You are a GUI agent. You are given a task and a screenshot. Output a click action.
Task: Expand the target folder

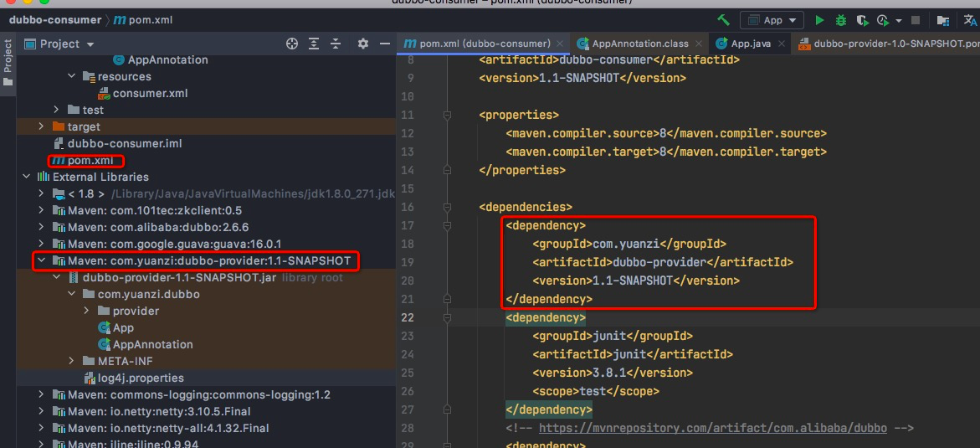(x=41, y=127)
